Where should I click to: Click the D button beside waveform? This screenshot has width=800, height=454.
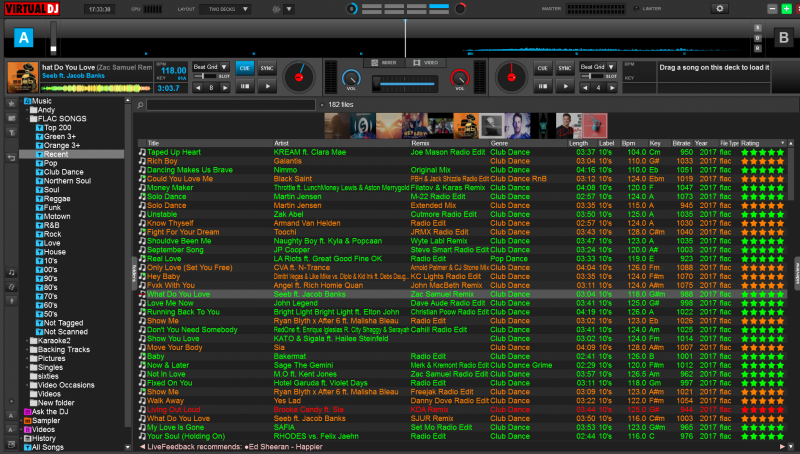(x=758, y=38)
